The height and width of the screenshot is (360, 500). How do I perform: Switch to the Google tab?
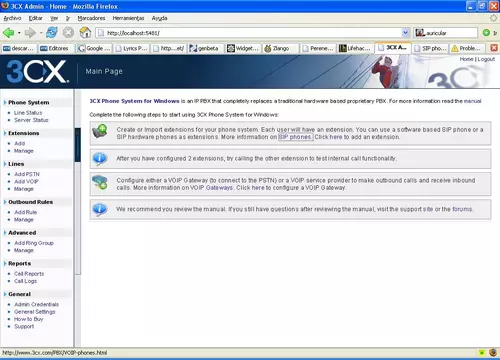(x=94, y=48)
